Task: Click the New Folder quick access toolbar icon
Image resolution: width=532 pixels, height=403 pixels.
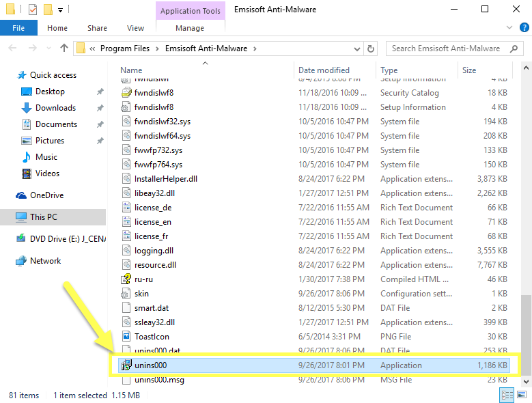Action: (x=48, y=9)
